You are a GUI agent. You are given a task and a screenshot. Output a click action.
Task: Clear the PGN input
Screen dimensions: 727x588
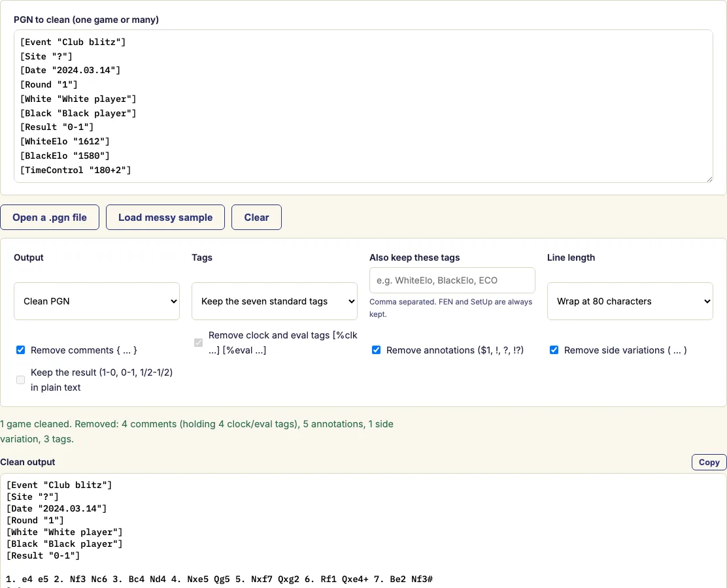coord(256,218)
